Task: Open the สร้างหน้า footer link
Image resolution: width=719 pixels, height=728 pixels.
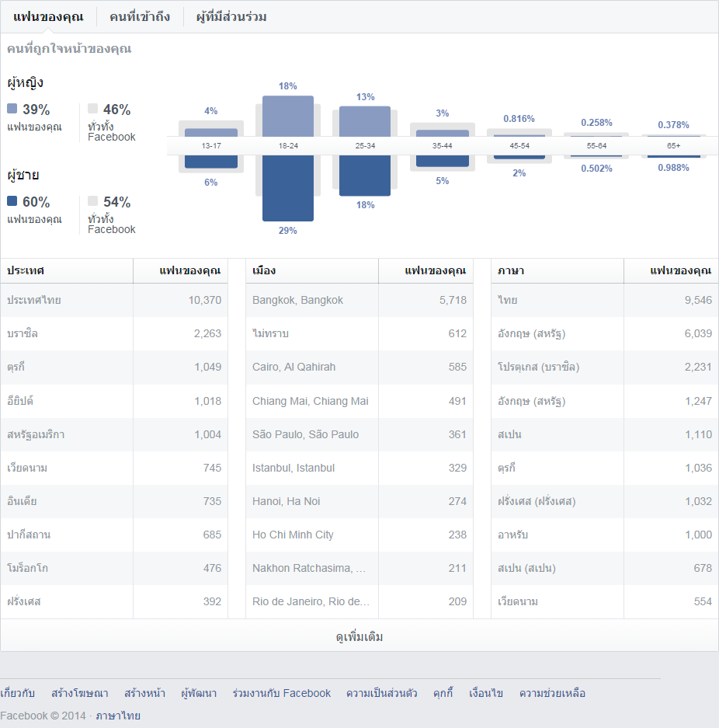Action: [144, 693]
